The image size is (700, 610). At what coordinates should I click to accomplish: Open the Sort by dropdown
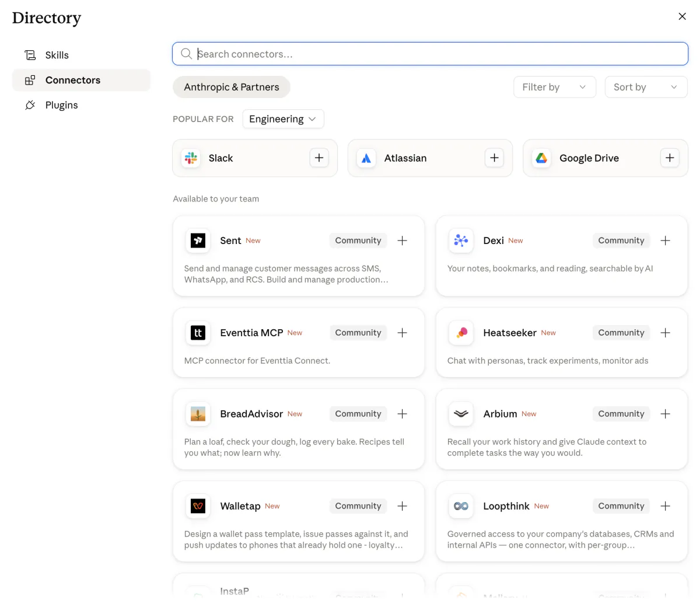pos(646,87)
